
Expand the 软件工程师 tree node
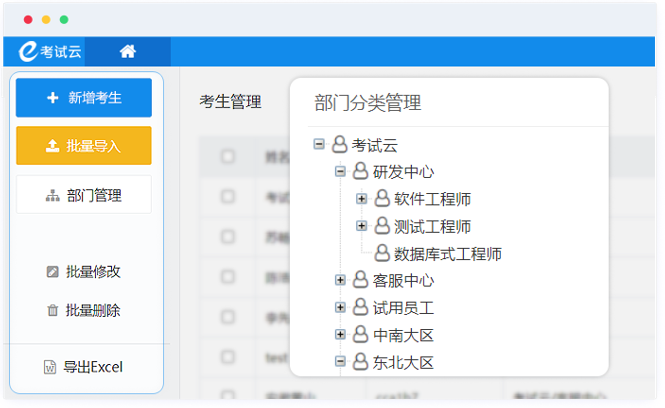tap(362, 199)
